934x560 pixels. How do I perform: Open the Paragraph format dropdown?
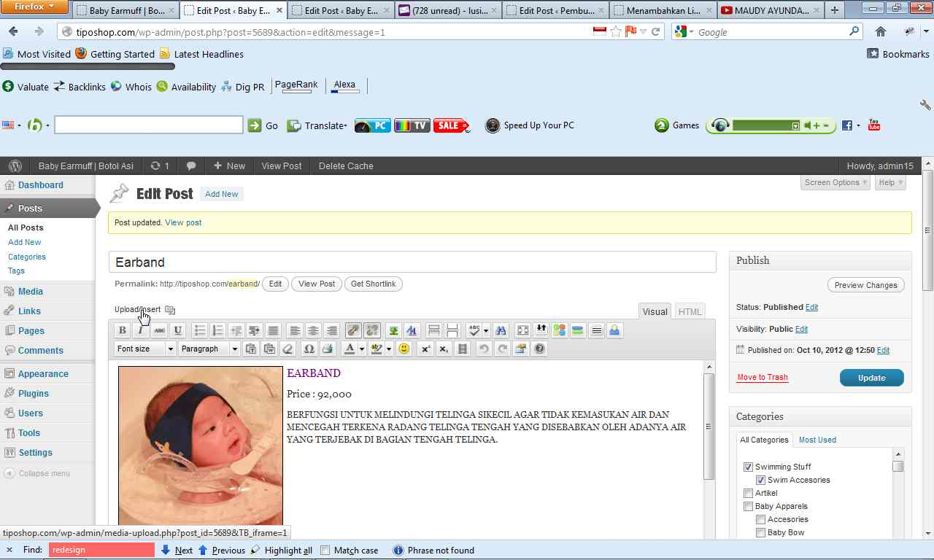209,349
